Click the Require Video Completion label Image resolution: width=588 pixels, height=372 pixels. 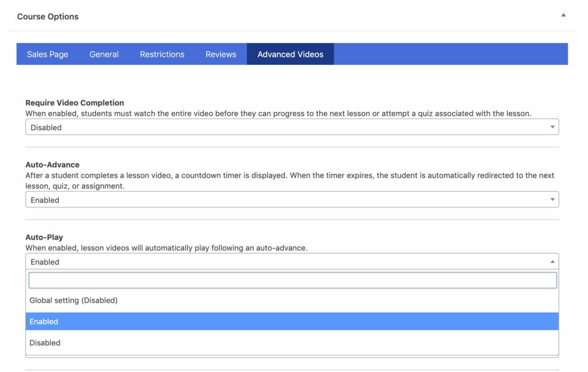point(75,102)
